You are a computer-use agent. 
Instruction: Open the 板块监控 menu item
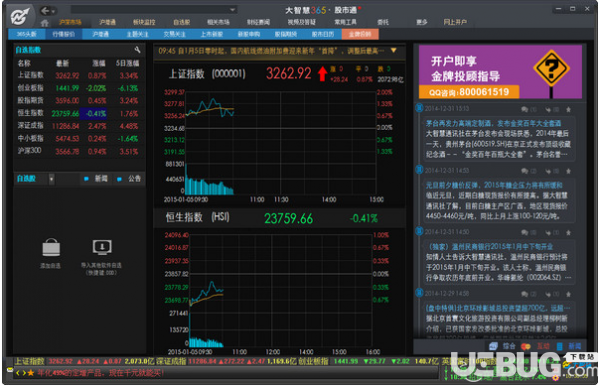(144, 22)
